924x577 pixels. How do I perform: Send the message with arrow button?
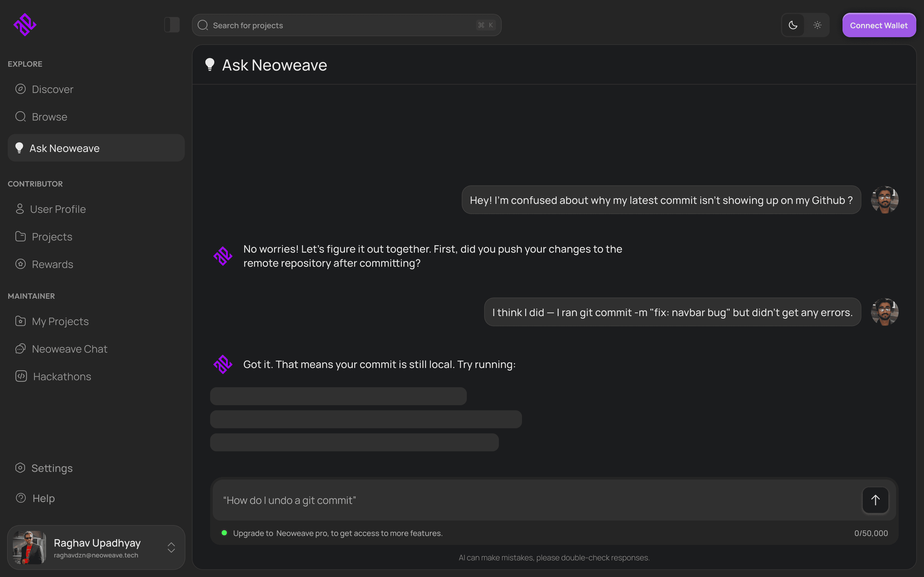pyautogui.click(x=875, y=500)
